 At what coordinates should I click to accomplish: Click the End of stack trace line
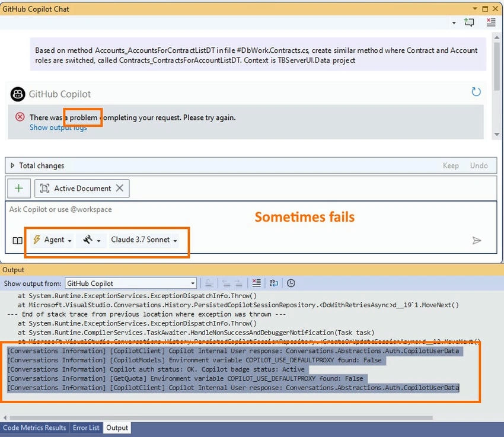click(146, 314)
